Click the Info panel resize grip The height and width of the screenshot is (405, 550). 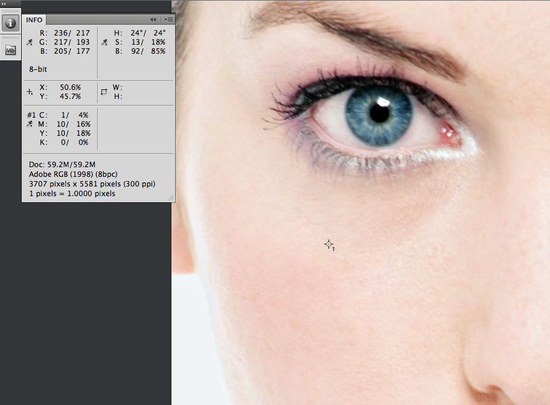171,198
